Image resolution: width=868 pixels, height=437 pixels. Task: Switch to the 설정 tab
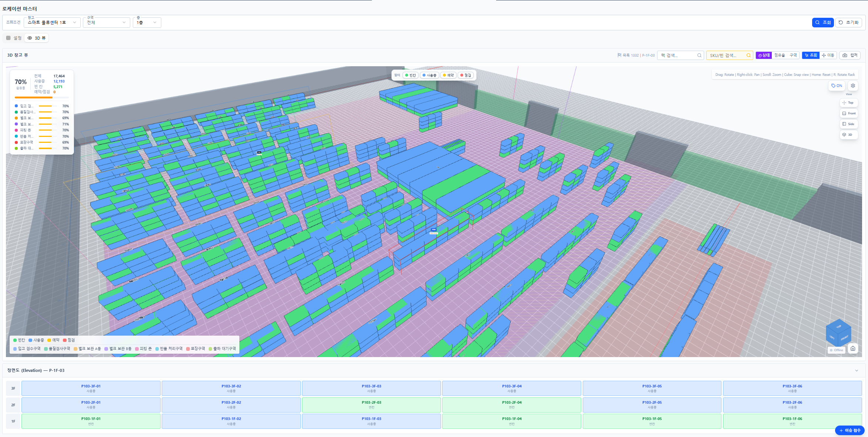(14, 38)
